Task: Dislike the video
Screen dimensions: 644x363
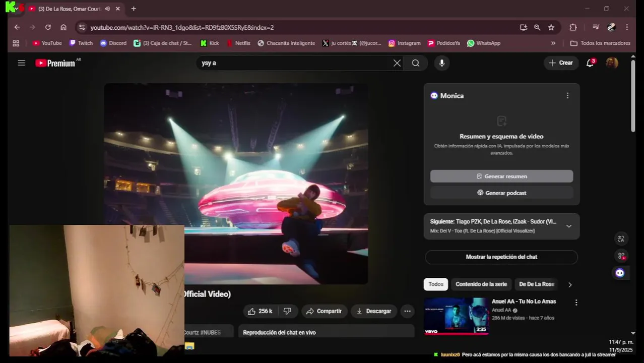Action: click(287, 311)
